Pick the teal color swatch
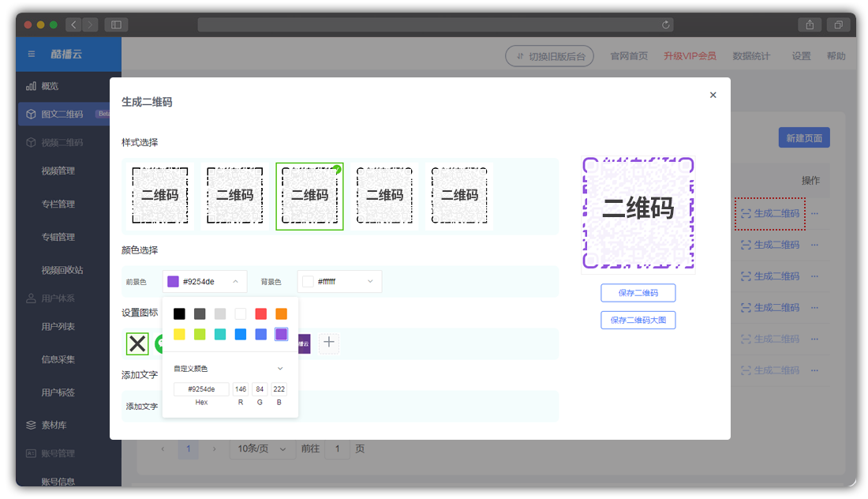Screen dimensions: 868x499 [220, 334]
